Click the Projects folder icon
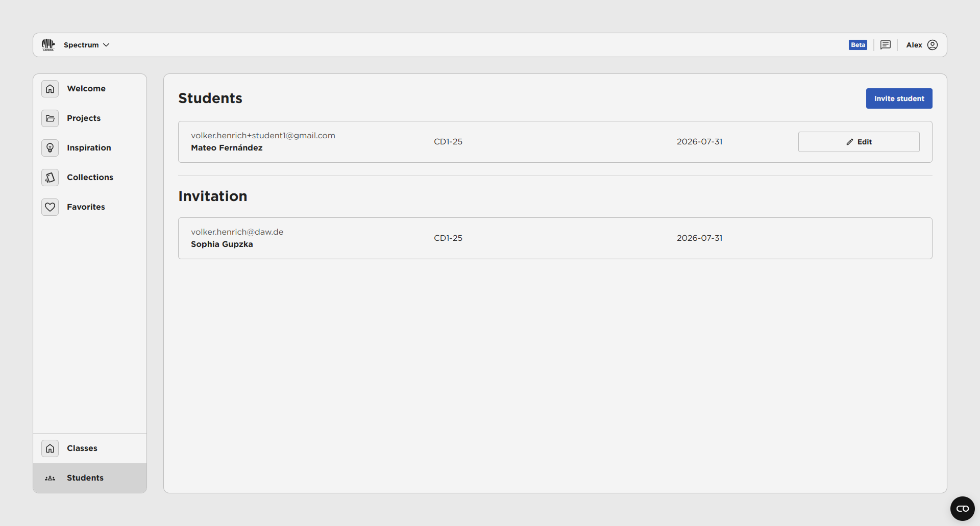The width and height of the screenshot is (980, 526). tap(50, 118)
